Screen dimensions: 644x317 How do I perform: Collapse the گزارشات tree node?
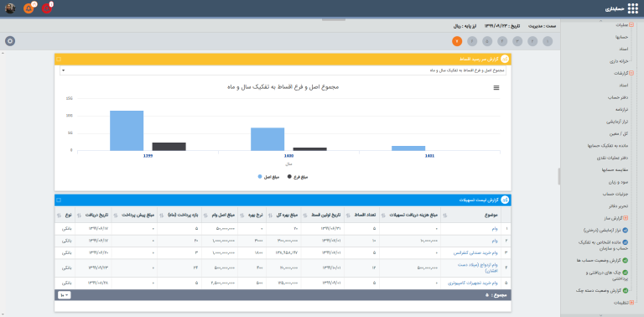[631, 73]
